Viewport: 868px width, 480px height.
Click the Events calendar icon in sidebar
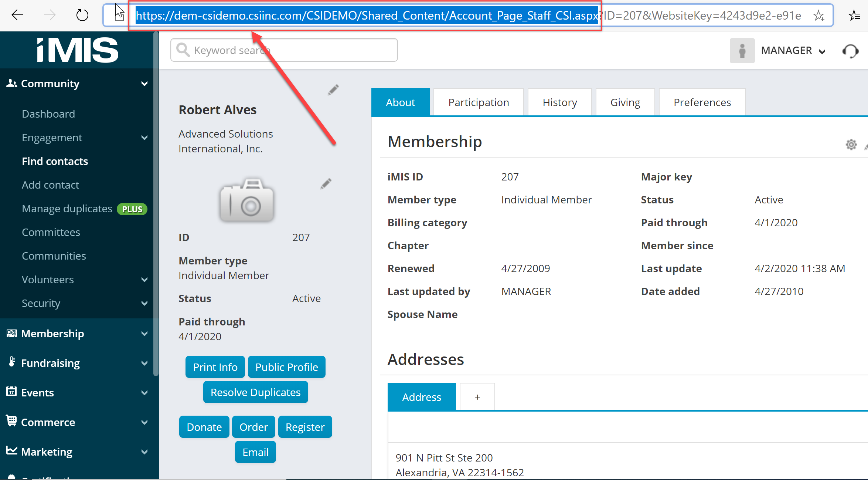11,392
